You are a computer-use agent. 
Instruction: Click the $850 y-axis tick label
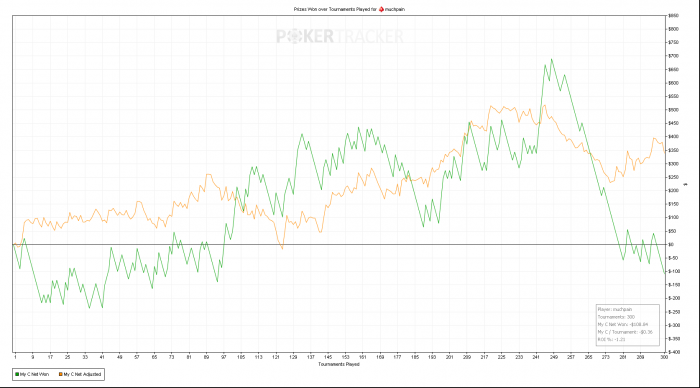[673, 16]
